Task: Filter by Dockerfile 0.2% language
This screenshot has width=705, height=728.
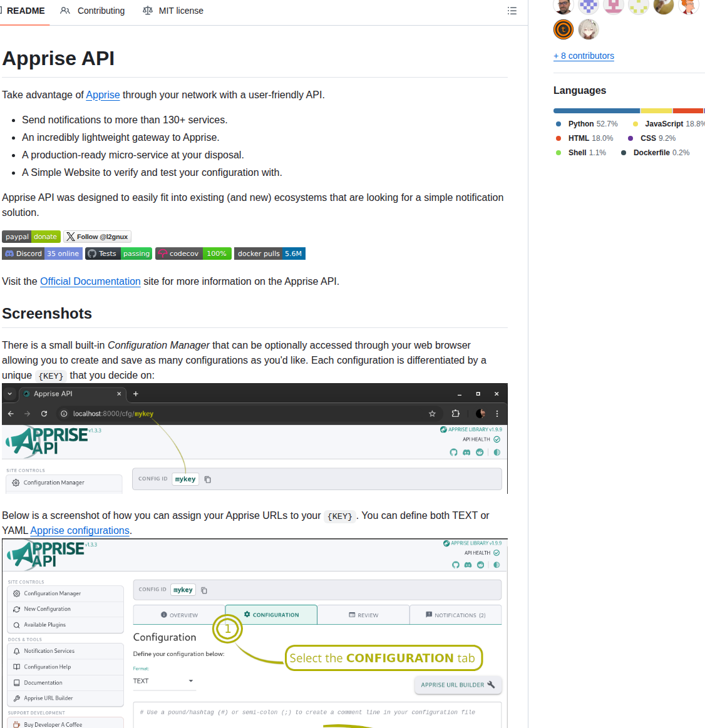Action: point(656,153)
